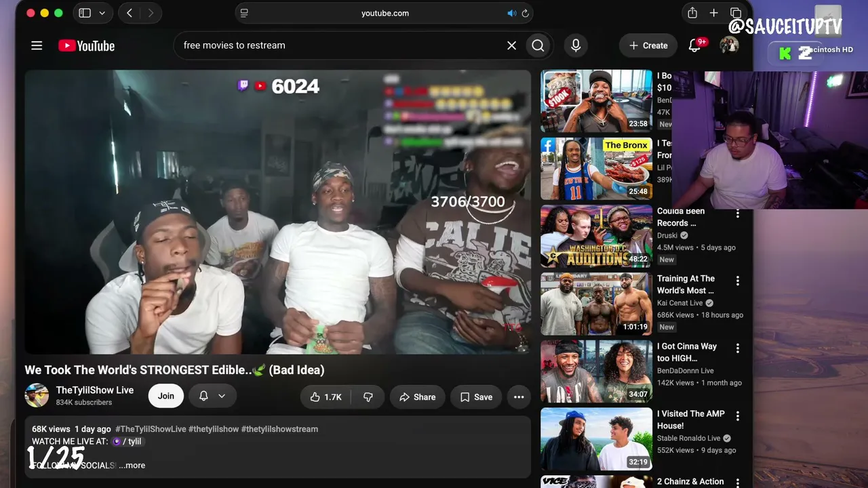This screenshot has width=868, height=488.
Task: Open options menu for 'Training At The World's Most' video
Action: [738, 281]
